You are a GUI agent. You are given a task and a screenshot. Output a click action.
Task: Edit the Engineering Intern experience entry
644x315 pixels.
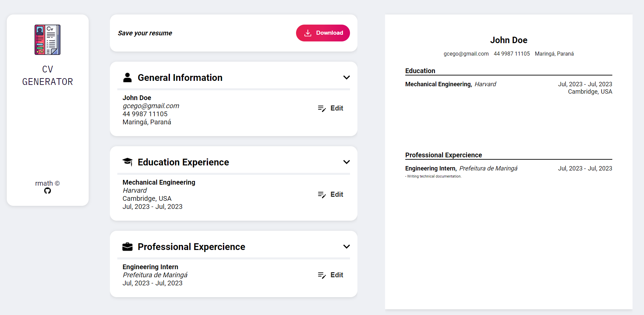click(331, 275)
